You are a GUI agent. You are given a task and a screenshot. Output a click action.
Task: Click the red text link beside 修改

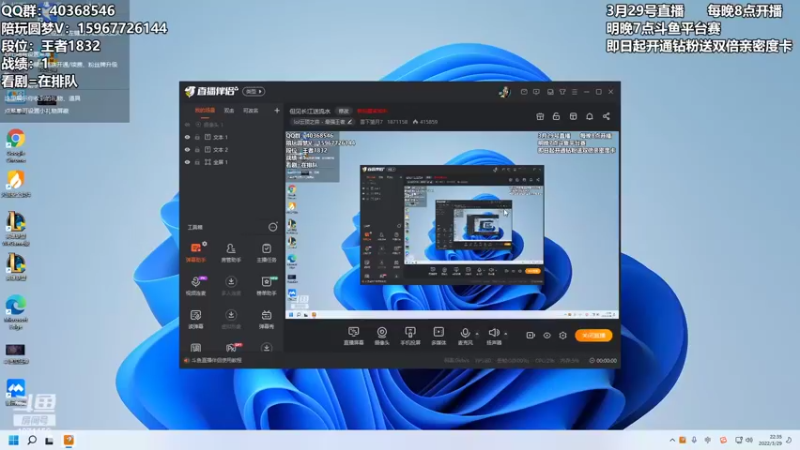[372, 111]
